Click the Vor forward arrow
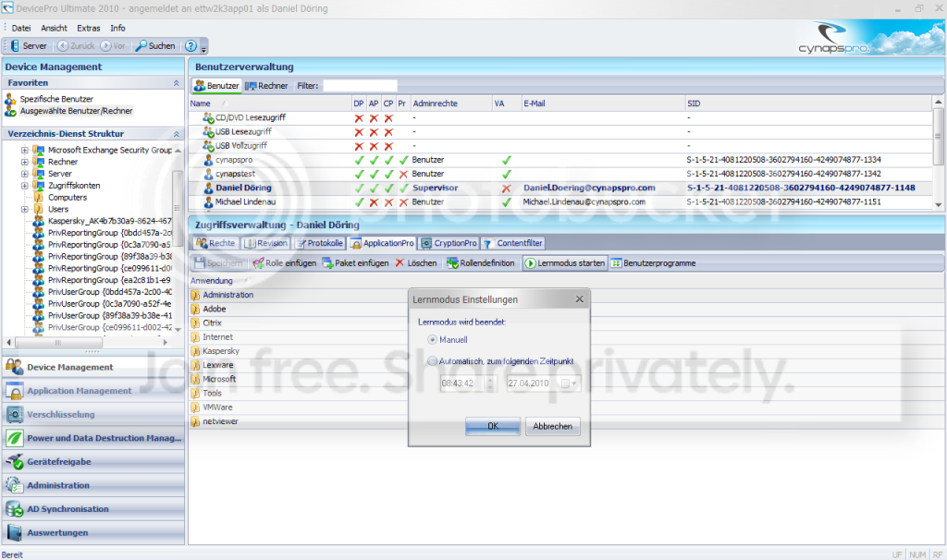Image resolution: width=947 pixels, height=560 pixels. pos(105,46)
